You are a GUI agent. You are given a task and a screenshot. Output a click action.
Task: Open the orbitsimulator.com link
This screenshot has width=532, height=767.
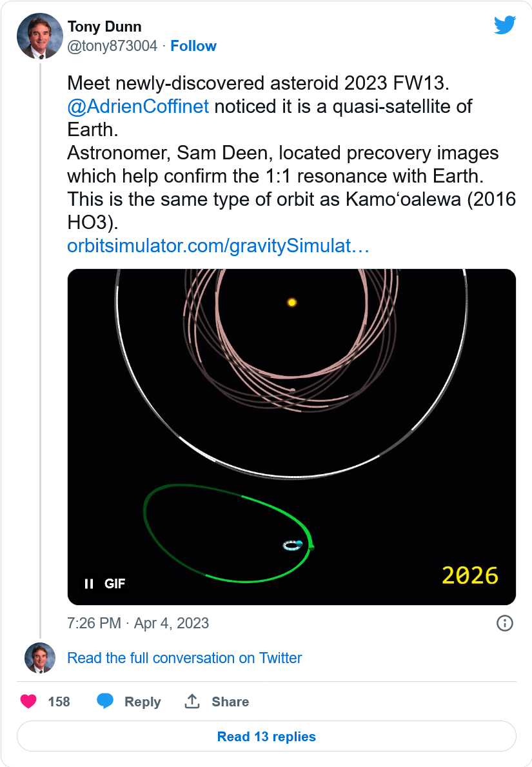pyautogui.click(x=218, y=246)
